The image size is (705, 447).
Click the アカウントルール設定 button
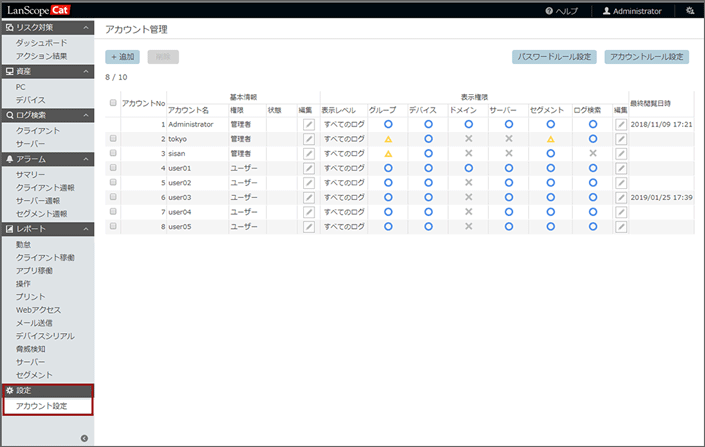point(647,57)
